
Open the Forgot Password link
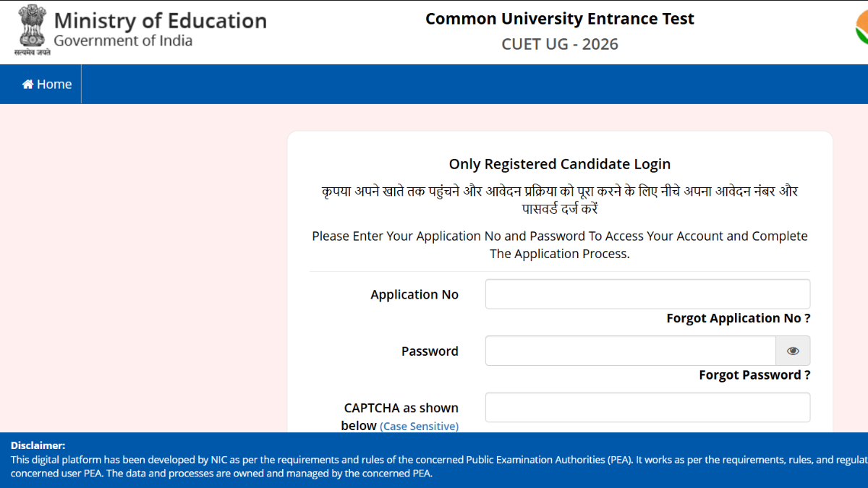tap(754, 375)
